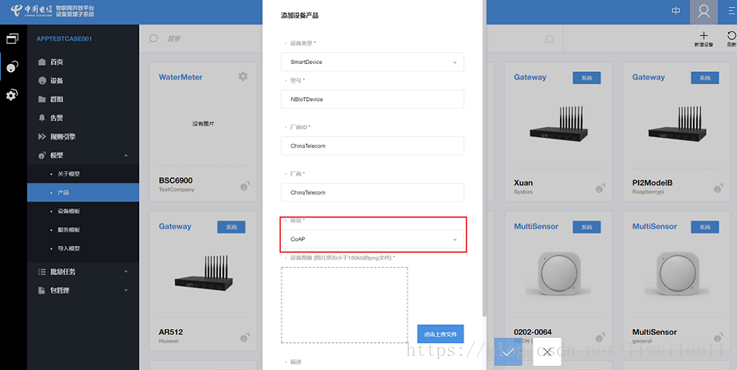This screenshot has height=370, width=737.
Task: Click the NBIoTDevice model input field
Action: [x=372, y=99]
